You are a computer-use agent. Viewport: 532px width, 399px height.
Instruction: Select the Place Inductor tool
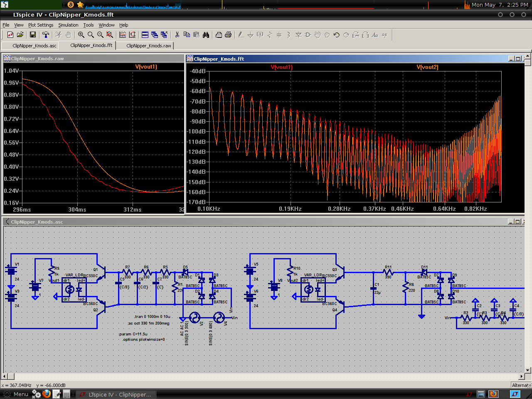coord(289,35)
